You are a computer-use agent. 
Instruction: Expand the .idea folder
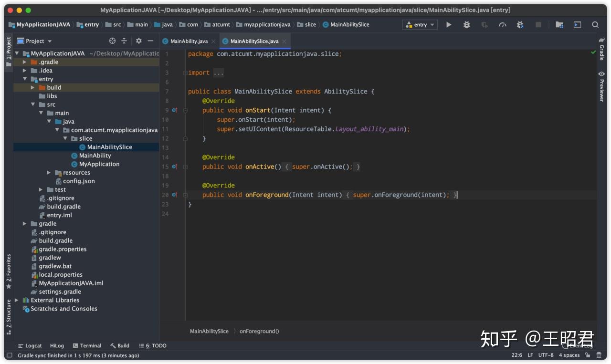25,71
